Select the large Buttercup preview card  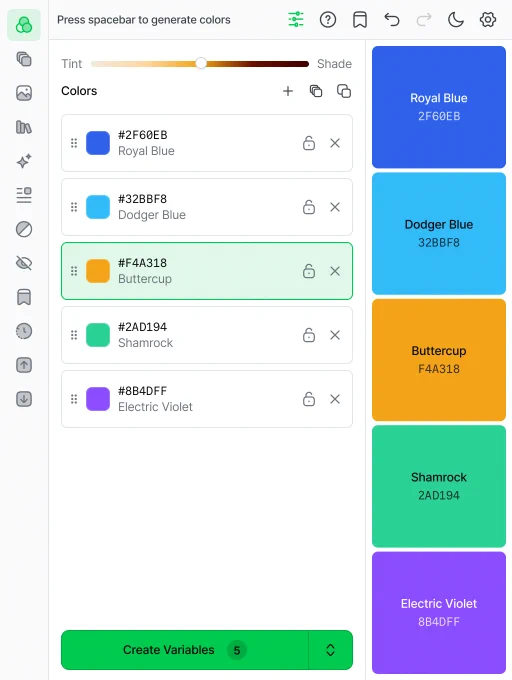click(x=439, y=360)
